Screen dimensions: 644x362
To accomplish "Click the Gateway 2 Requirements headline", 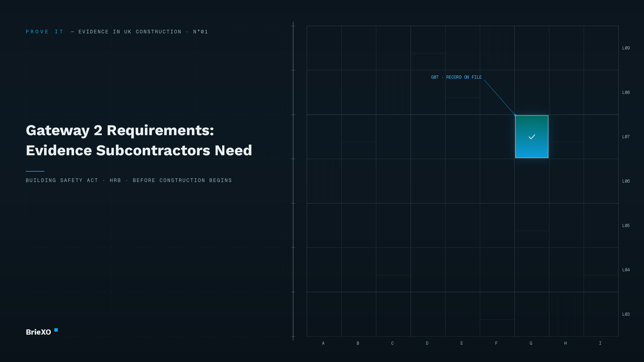I will pos(139,140).
